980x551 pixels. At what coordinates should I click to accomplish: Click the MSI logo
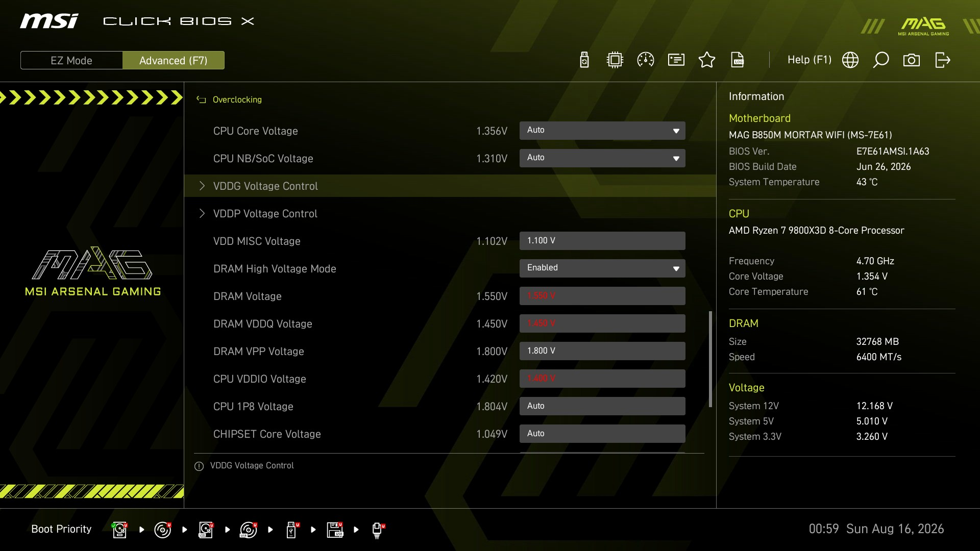[x=49, y=21]
